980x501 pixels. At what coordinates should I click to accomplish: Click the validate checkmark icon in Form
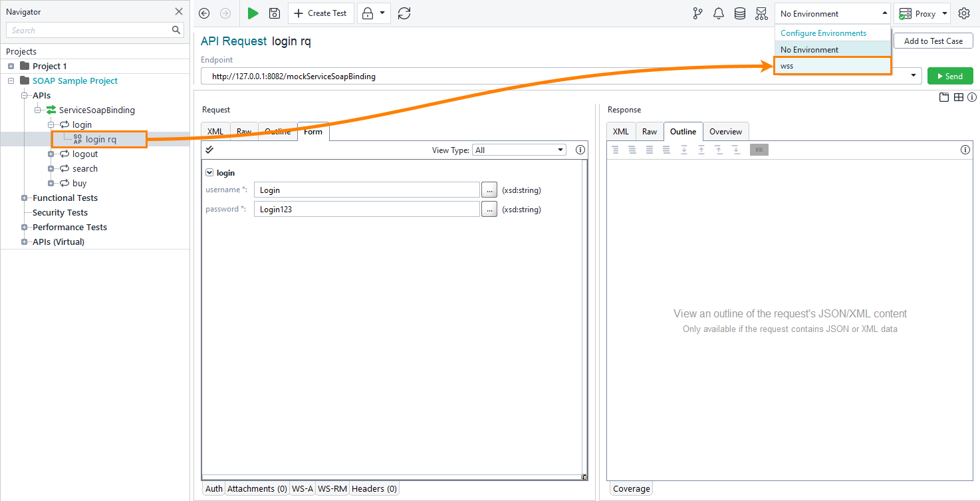tap(209, 150)
